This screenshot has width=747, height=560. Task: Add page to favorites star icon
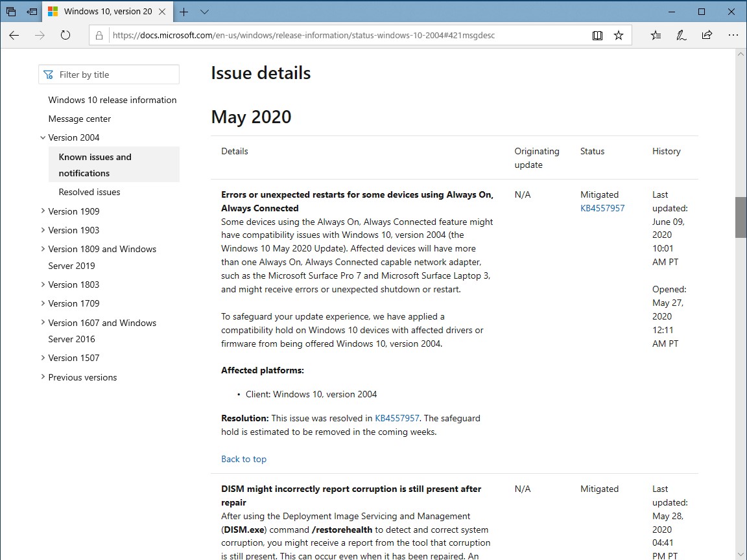click(x=619, y=36)
